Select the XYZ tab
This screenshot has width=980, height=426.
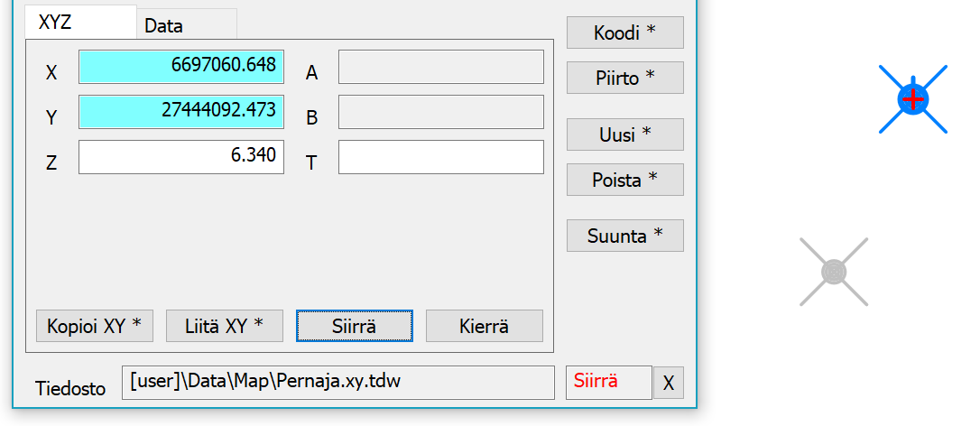[79, 23]
